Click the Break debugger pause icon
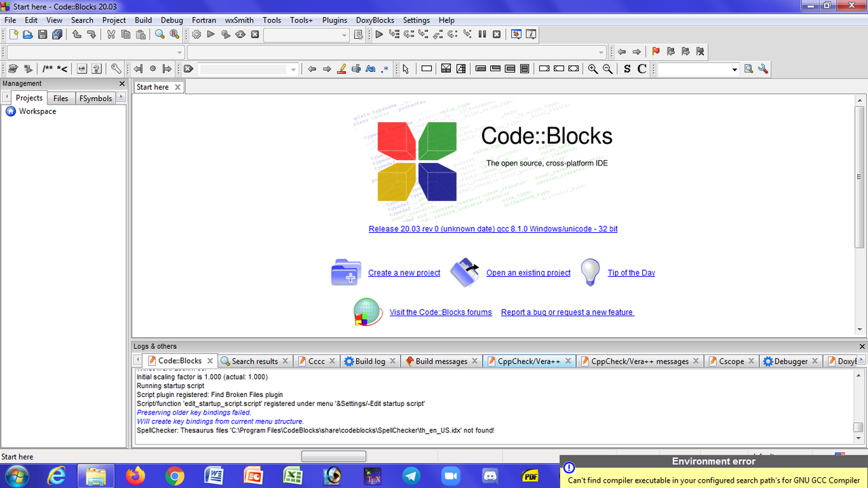This screenshot has height=488, width=868. coord(482,34)
